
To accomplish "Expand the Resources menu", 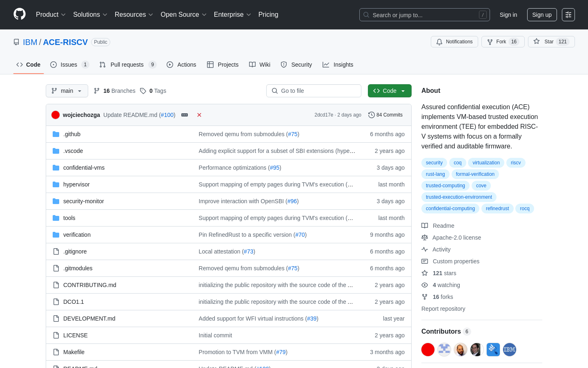I will click(134, 15).
